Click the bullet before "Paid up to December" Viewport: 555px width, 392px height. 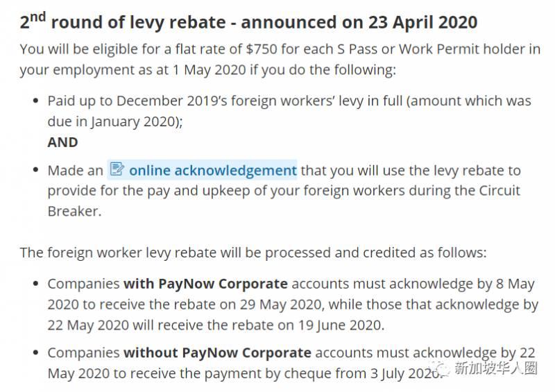tap(36, 101)
